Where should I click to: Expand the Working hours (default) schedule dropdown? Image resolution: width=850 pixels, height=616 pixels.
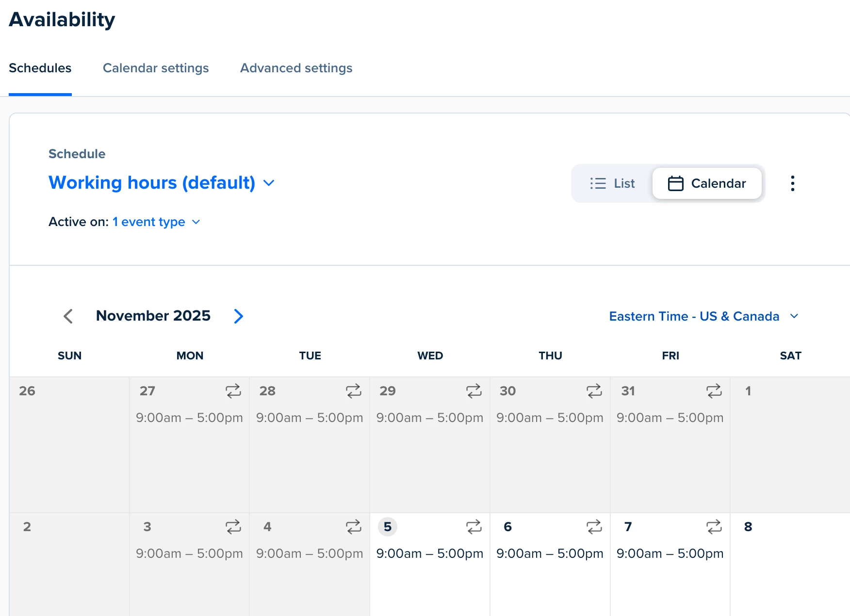pyautogui.click(x=162, y=183)
